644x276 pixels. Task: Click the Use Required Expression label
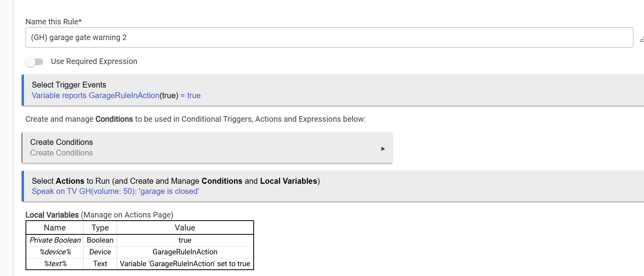click(x=94, y=61)
